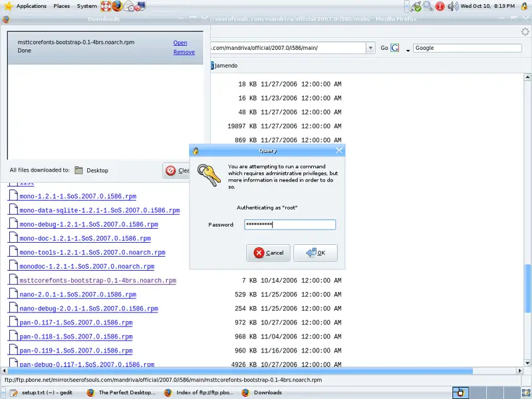Click the vertical scrollbar down arrow
Image resolution: width=532 pixels, height=399 pixels.
click(527, 362)
